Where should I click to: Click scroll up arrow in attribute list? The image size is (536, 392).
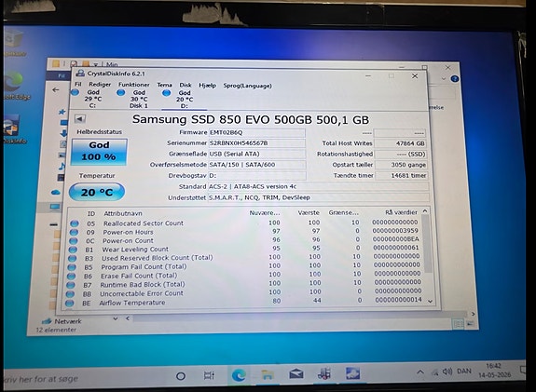pos(425,211)
